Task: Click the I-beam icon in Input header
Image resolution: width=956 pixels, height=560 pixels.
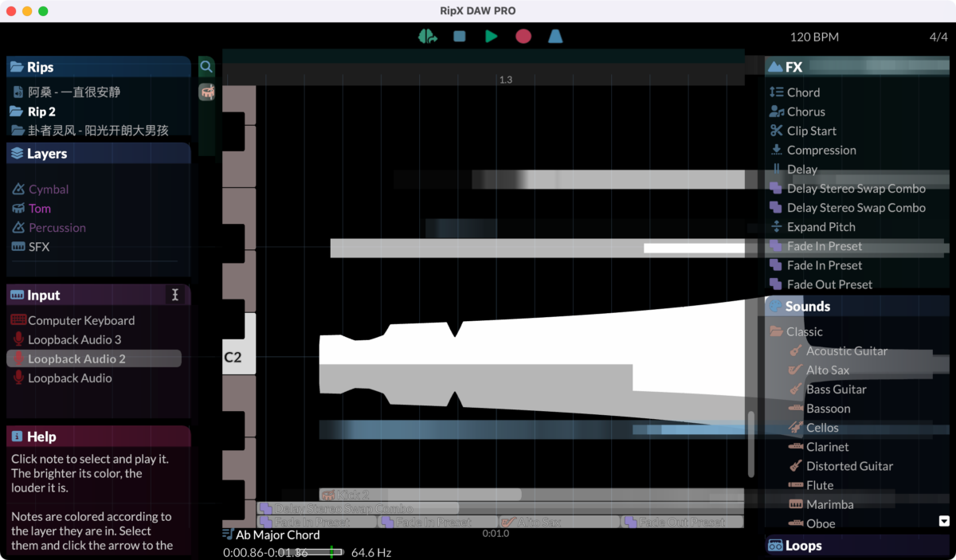Action: pos(175,295)
